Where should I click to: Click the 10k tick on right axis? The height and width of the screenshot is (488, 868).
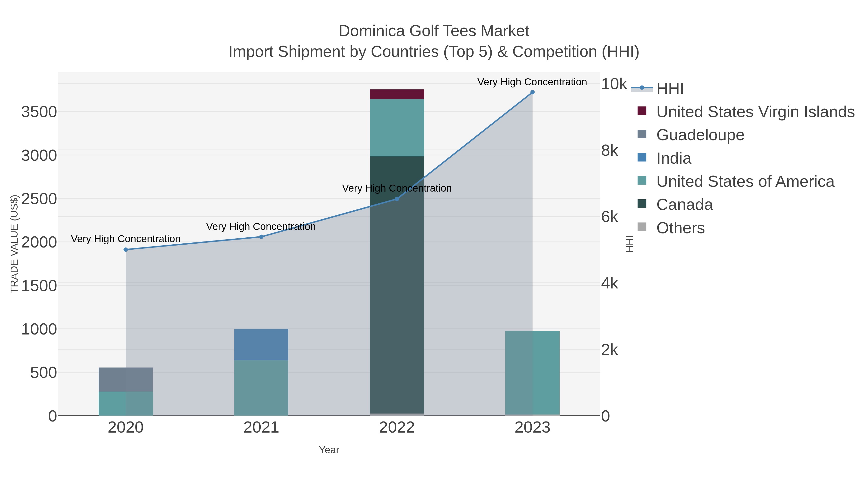[614, 84]
